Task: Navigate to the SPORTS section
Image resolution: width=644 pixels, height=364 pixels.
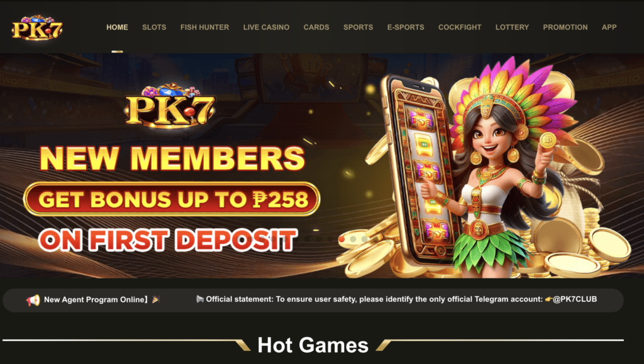Action: click(x=358, y=27)
